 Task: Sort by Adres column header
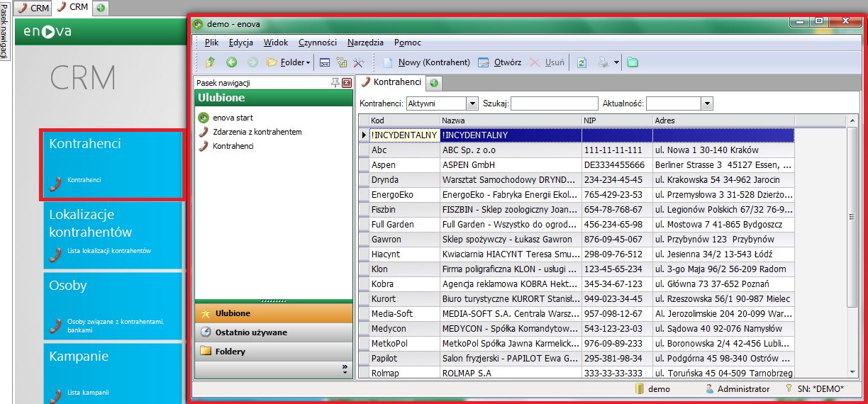click(x=723, y=120)
